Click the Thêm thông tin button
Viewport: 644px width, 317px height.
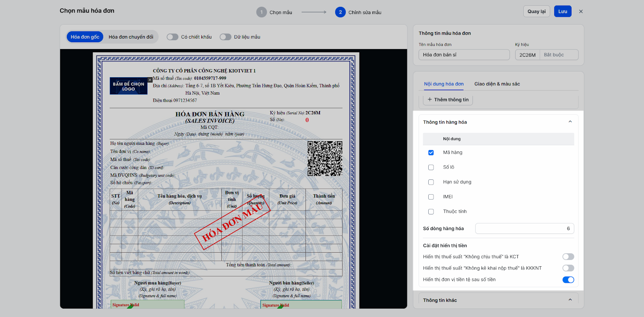click(448, 100)
